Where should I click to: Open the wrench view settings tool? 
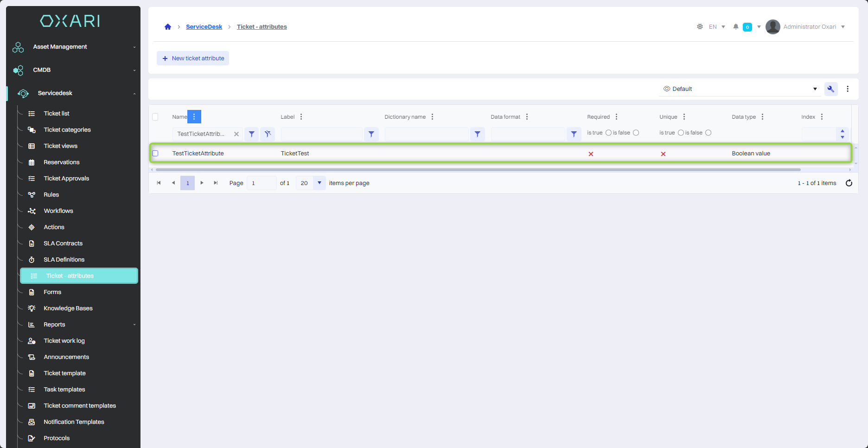(x=830, y=89)
